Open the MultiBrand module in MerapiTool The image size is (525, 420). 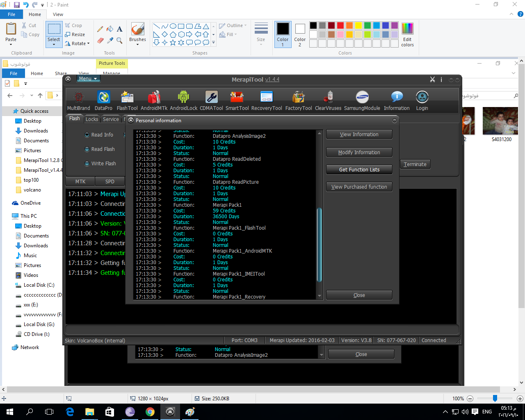coord(78,101)
